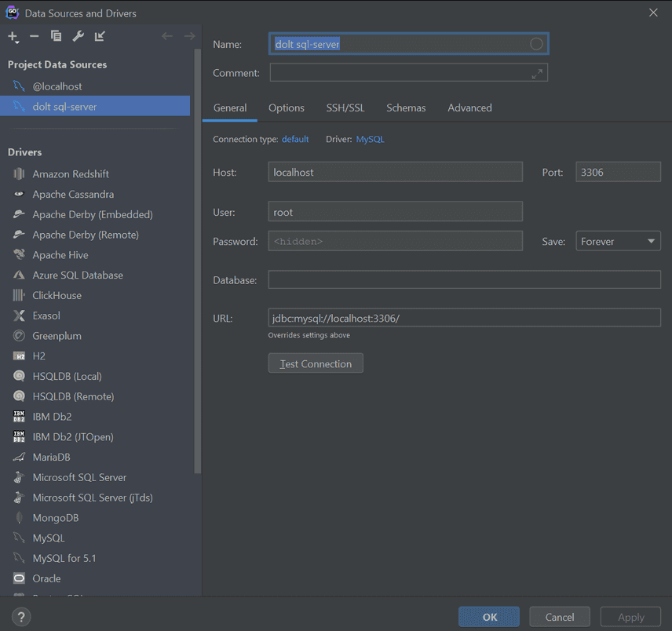
Task: Click the Back navigation arrow
Action: (167, 36)
